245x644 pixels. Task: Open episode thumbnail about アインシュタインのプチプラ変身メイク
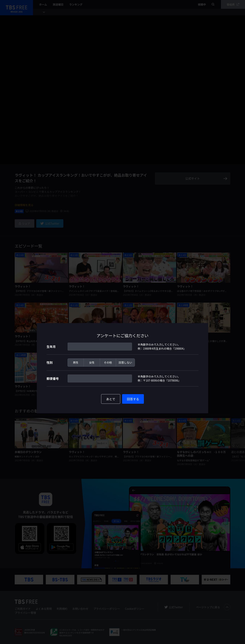click(x=95, y=267)
